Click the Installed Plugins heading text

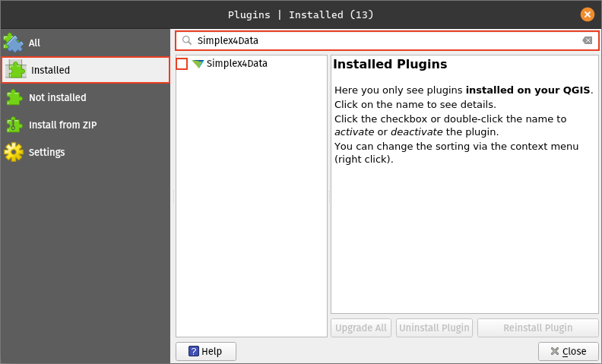(390, 64)
